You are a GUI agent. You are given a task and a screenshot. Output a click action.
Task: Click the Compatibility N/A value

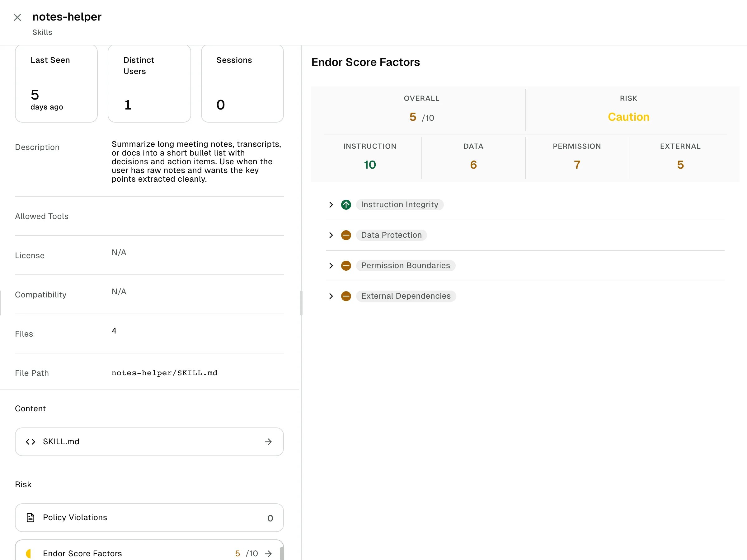[x=119, y=292]
